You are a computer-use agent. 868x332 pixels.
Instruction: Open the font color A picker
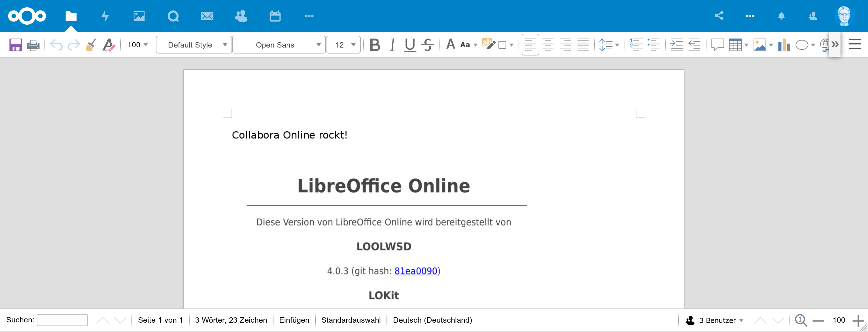[451, 44]
